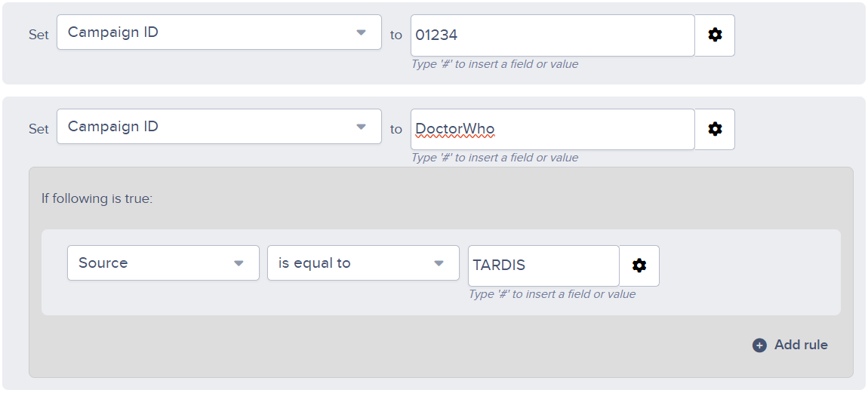Focus the input field containing 01234
The width and height of the screenshot is (868, 393).
553,35
